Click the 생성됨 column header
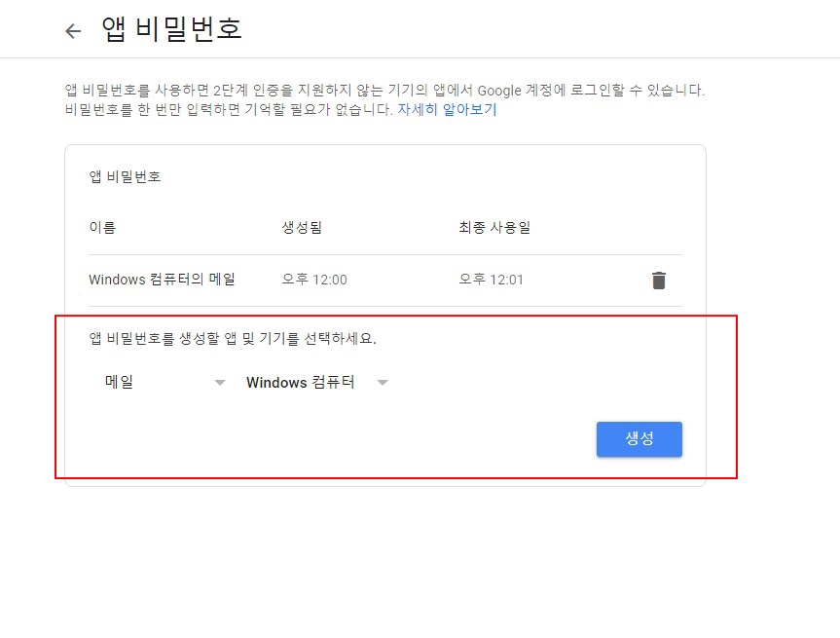Viewport: 840px width, 638px height. tap(302, 227)
